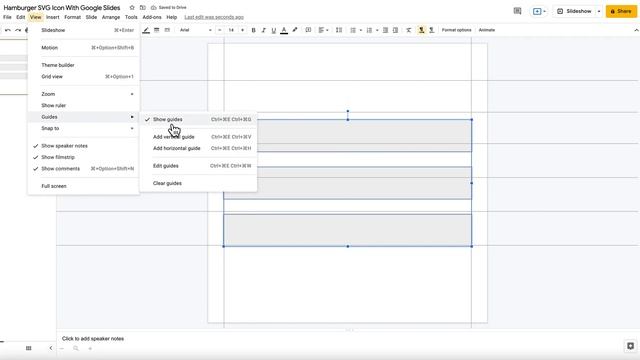Start the Slideshow button
Screen dimensions: 640x360
click(x=574, y=11)
